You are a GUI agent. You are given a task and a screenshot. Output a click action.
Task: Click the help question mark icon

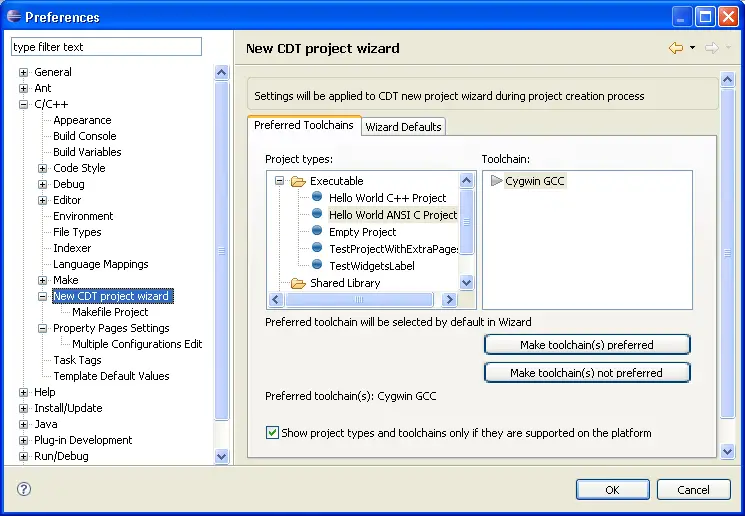[24, 489]
